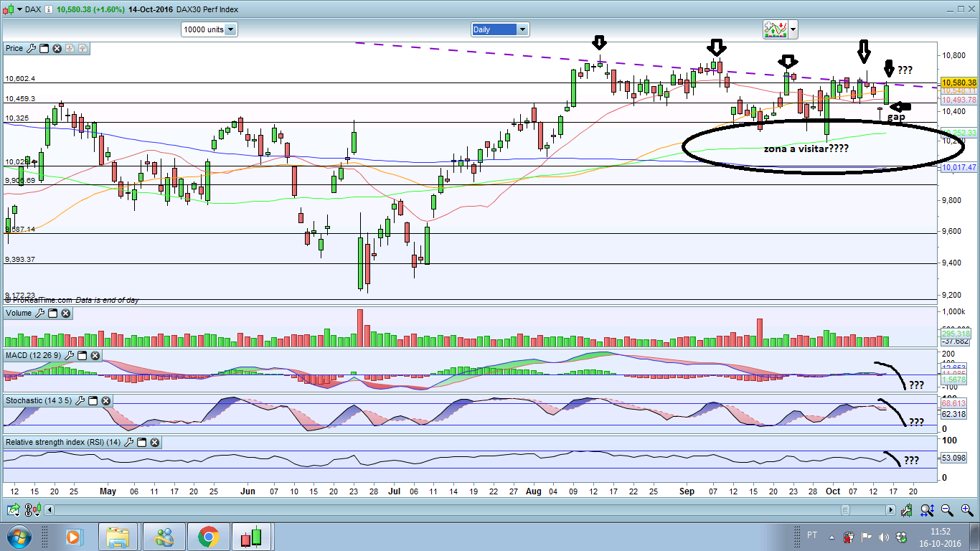Open Price panel settings wrench
Image resolution: width=980 pixels, height=551 pixels.
tap(31, 49)
